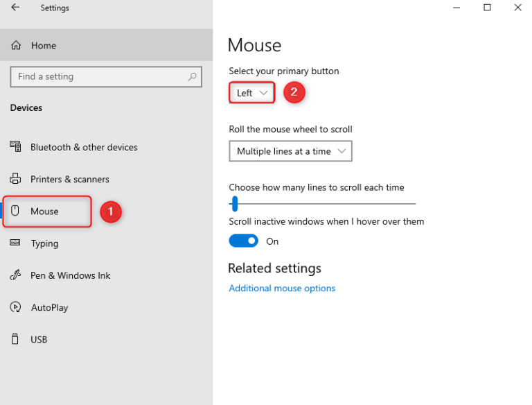The image size is (532, 405).
Task: Click the AutoPlay icon
Action: (x=16, y=307)
